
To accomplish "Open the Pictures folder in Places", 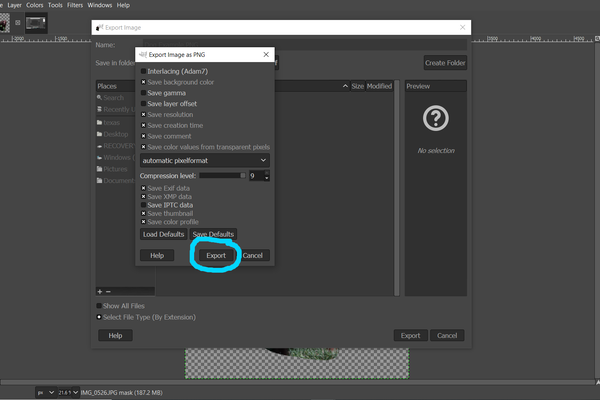I will coord(112,169).
